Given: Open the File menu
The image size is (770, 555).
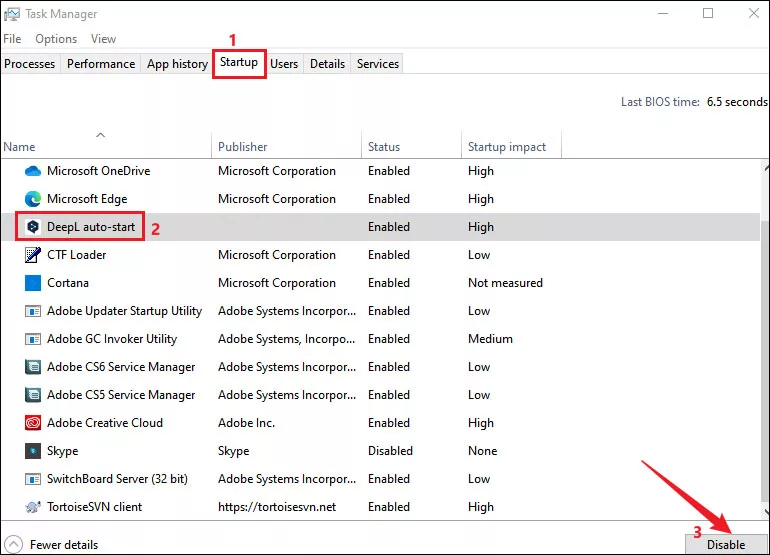Looking at the screenshot, I should point(12,39).
